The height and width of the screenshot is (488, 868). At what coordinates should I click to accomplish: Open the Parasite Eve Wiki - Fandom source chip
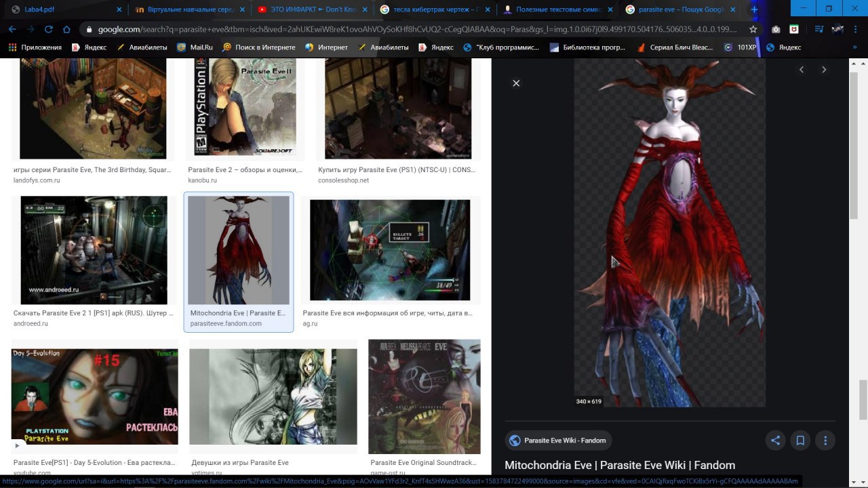[558, 441]
